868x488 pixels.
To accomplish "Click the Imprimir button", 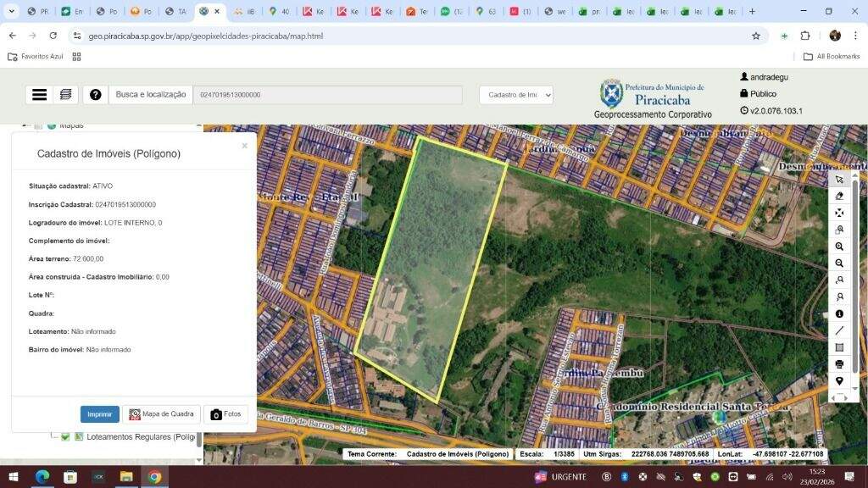I will click(x=100, y=413).
